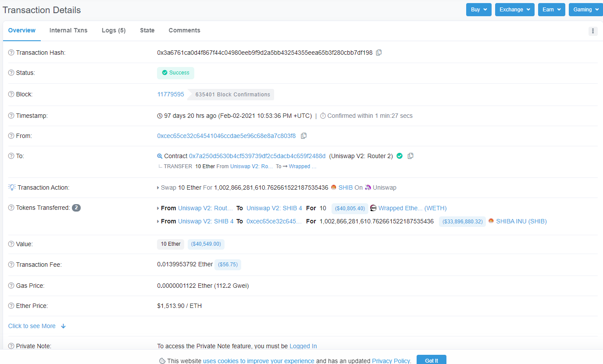Viewport: 603px width, 364px height.
Task: Click the contract magnifier icon in To row
Action: coord(160,156)
